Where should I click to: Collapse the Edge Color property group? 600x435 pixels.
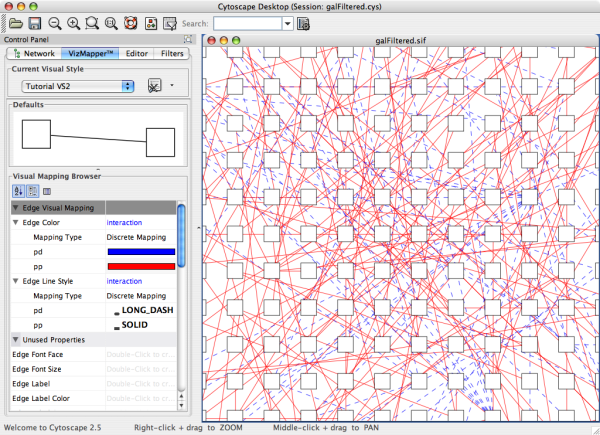(15, 223)
